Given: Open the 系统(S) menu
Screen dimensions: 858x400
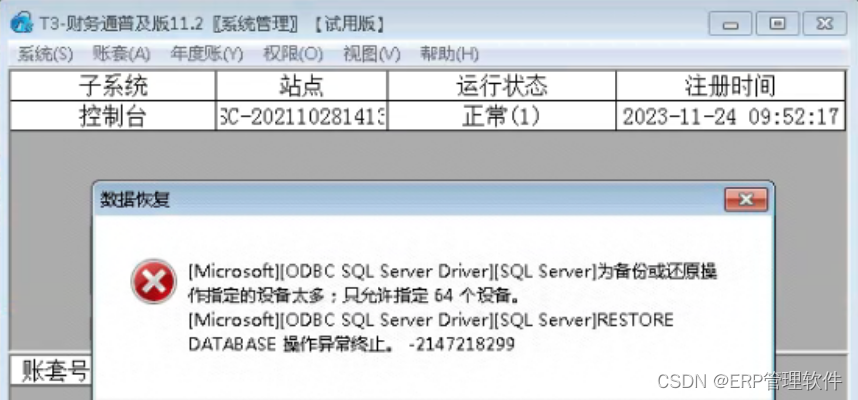Looking at the screenshot, I should [x=45, y=54].
